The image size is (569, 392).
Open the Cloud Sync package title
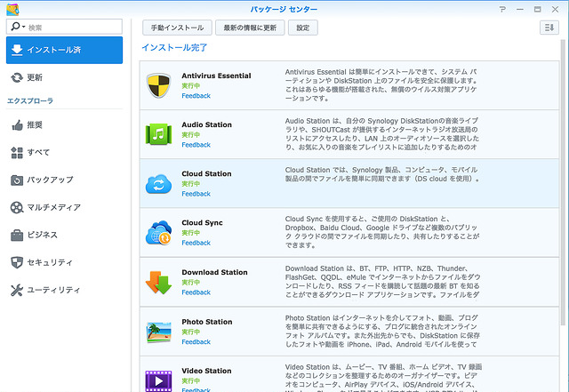pos(202,223)
